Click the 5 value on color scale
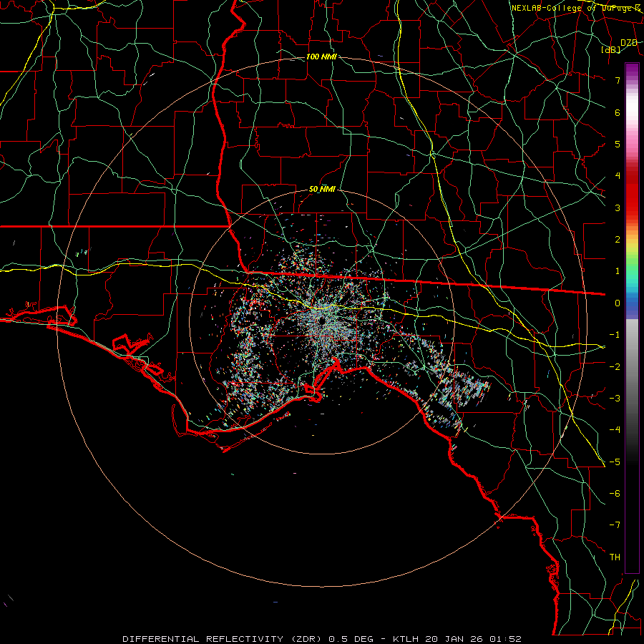Image resolution: width=644 pixels, height=644 pixels. (618, 144)
